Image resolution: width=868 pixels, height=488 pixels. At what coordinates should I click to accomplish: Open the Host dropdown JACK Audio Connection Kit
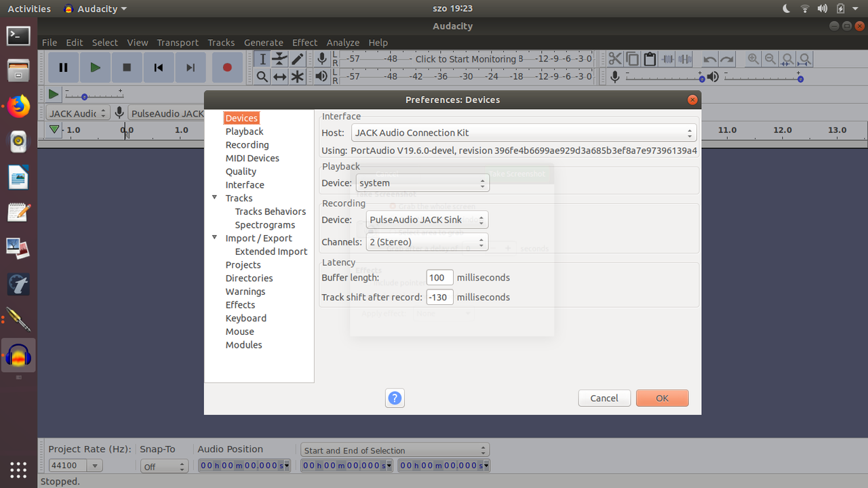coord(524,133)
